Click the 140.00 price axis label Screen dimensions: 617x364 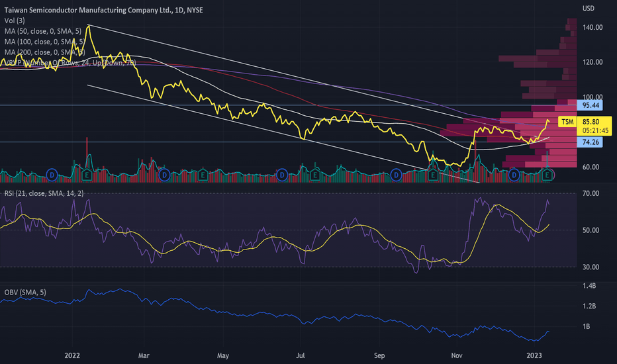(x=593, y=28)
